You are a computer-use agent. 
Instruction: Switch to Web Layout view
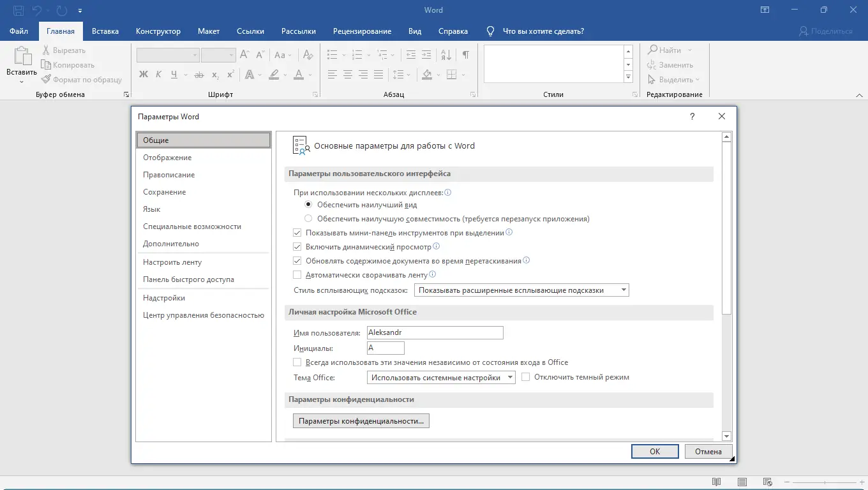coord(768,482)
